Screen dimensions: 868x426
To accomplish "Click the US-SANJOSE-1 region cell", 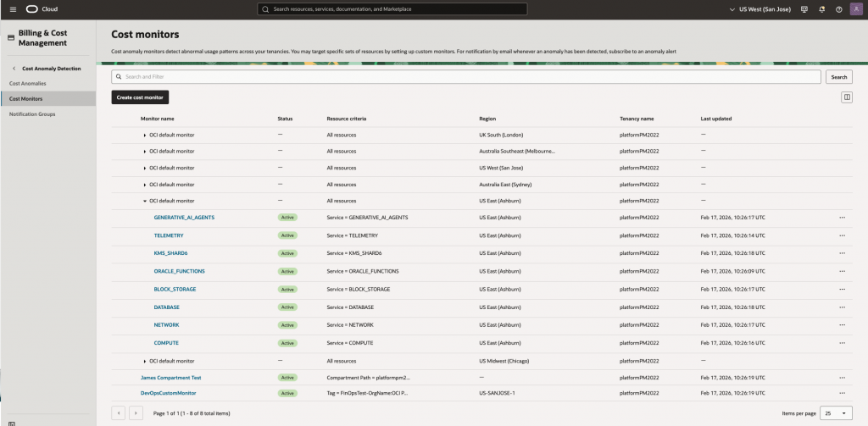I will (497, 393).
